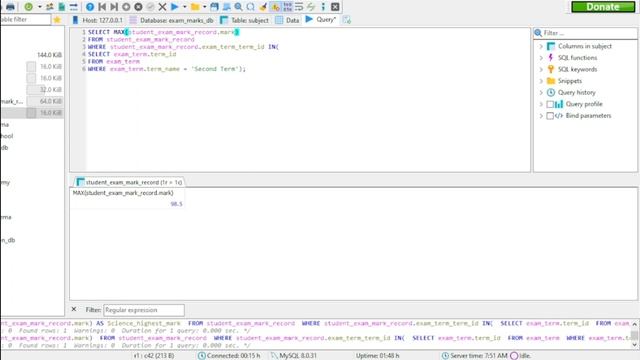Focus the table filter input field

coord(25,20)
